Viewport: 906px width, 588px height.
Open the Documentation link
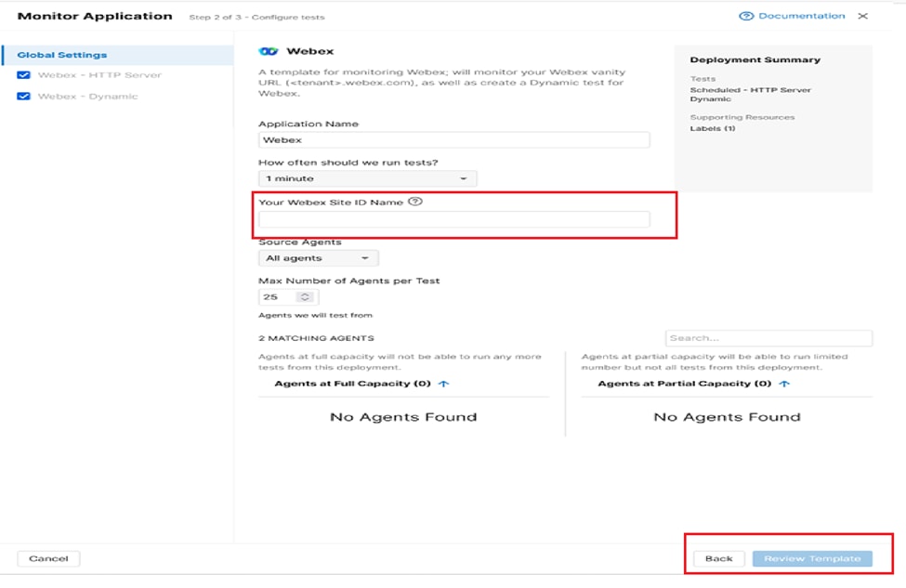point(801,16)
